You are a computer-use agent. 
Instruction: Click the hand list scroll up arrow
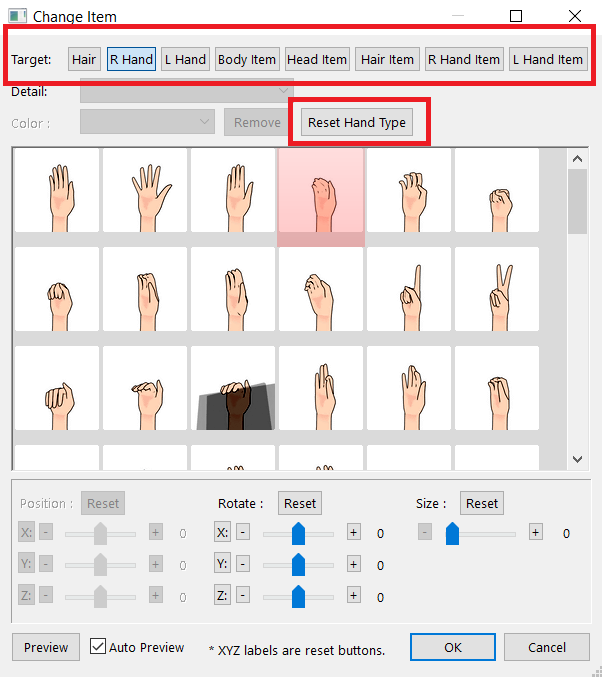pos(577,159)
